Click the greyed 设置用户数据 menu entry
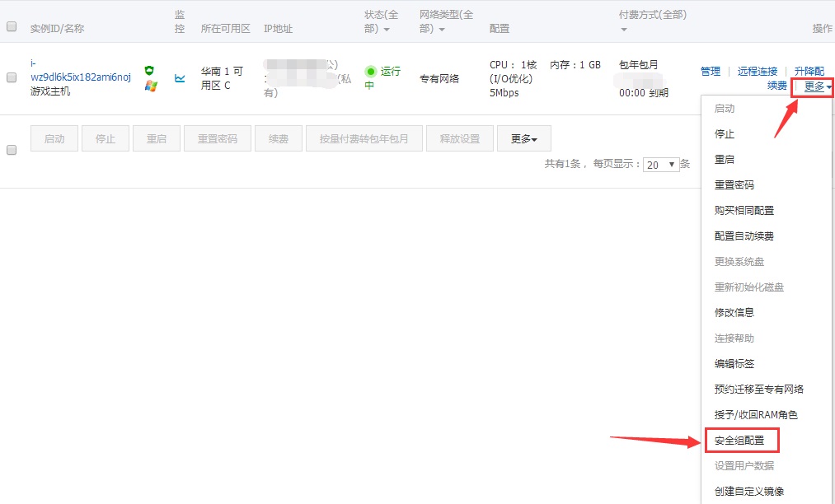The height and width of the screenshot is (504, 835). point(744,466)
